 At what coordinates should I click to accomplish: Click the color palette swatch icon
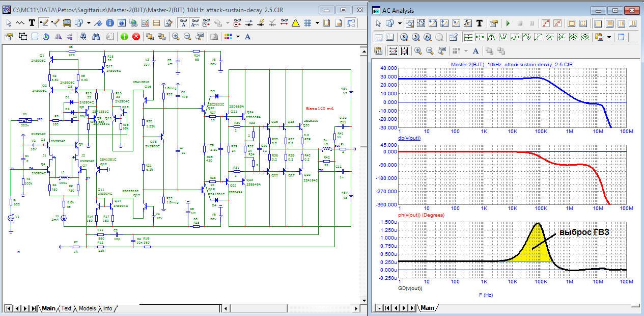(x=228, y=37)
